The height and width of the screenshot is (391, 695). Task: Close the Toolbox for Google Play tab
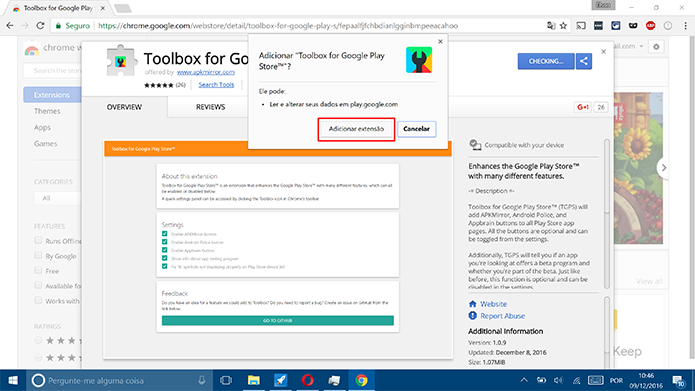pyautogui.click(x=103, y=8)
